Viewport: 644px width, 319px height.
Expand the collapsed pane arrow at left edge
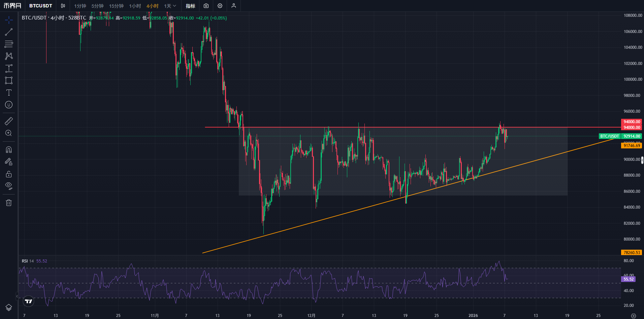17,296
